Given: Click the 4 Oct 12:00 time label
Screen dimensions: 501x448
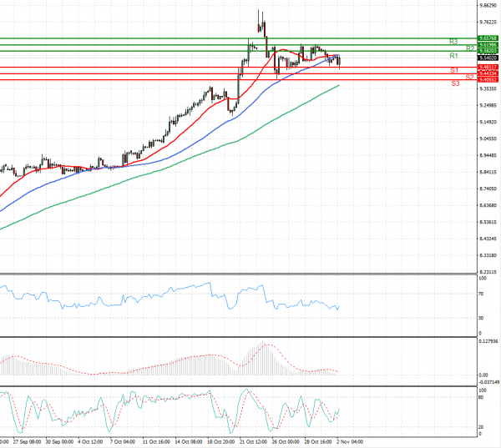Looking at the screenshot, I should 90,442.
